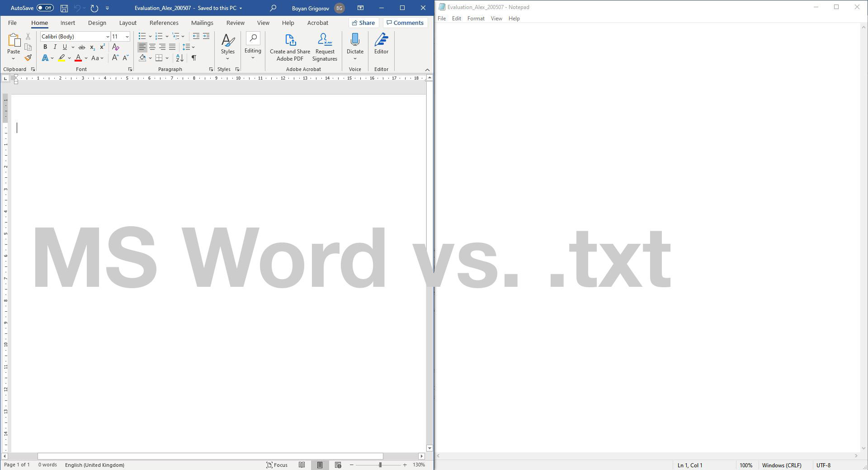Apply strikethrough formatting
The width and height of the screenshot is (868, 470).
click(x=82, y=47)
